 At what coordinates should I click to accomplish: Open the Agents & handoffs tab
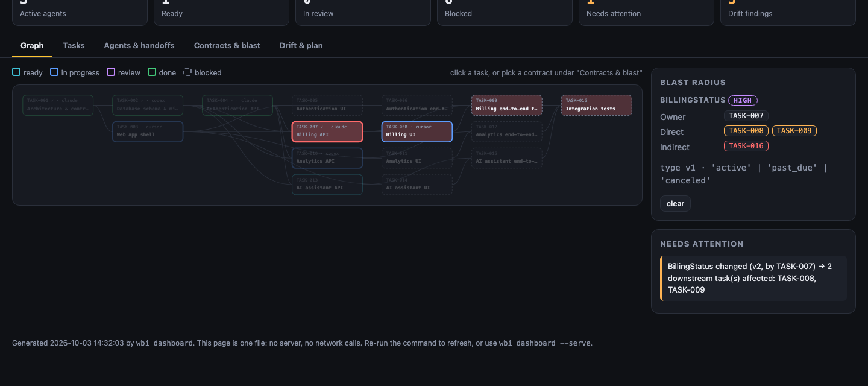139,45
